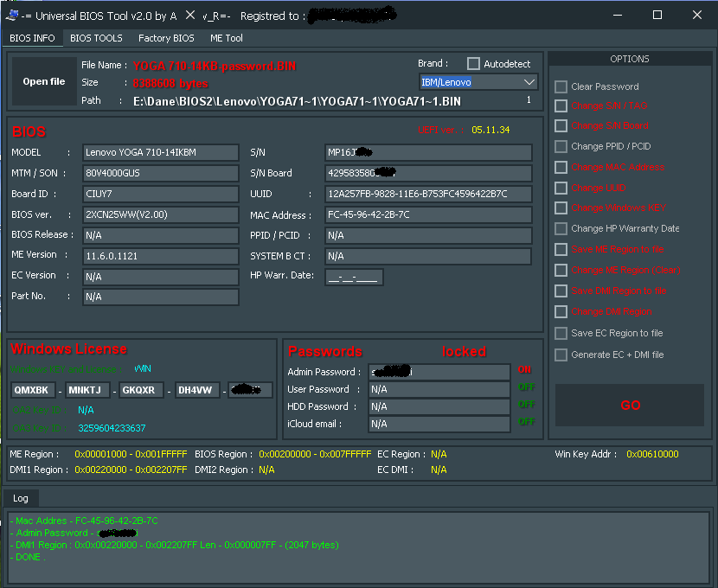This screenshot has height=588, width=718.
Task: Click the HP Warr. Date field
Action: tap(354, 277)
